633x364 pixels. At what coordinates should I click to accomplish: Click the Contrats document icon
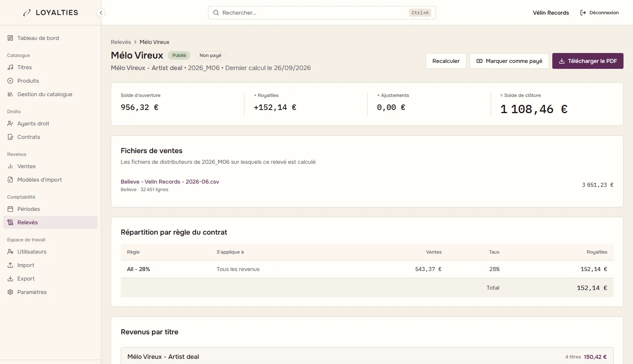pyautogui.click(x=10, y=137)
